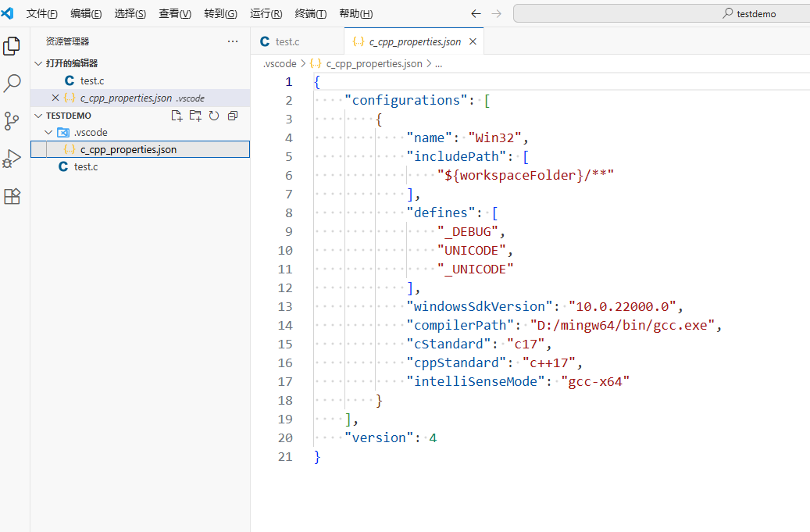Click the 资源管理器 panel title
810x532 pixels.
coord(68,41)
